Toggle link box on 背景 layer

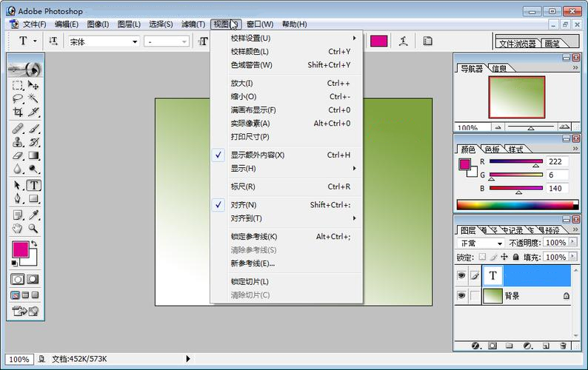[x=475, y=295]
